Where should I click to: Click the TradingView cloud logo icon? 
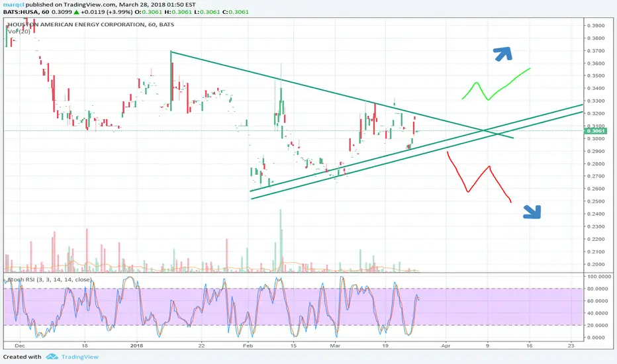[x=52, y=357]
